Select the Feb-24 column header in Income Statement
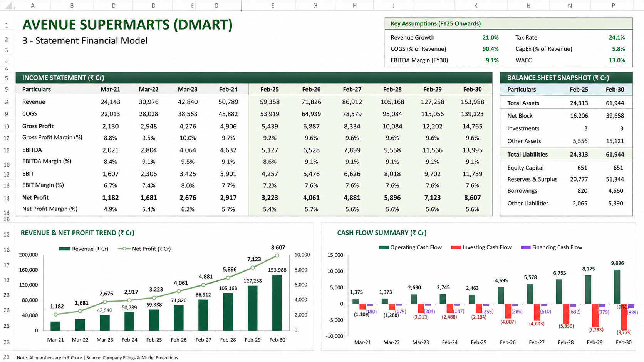 (228, 89)
